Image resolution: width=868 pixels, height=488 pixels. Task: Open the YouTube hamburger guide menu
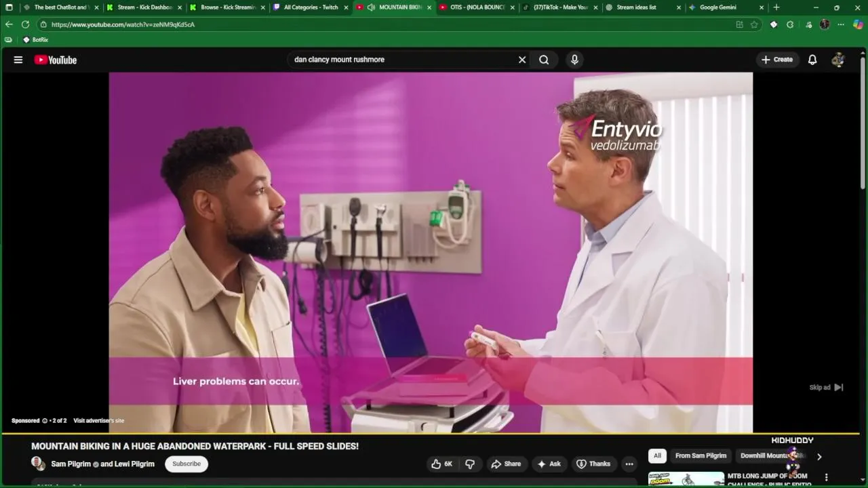tap(18, 60)
